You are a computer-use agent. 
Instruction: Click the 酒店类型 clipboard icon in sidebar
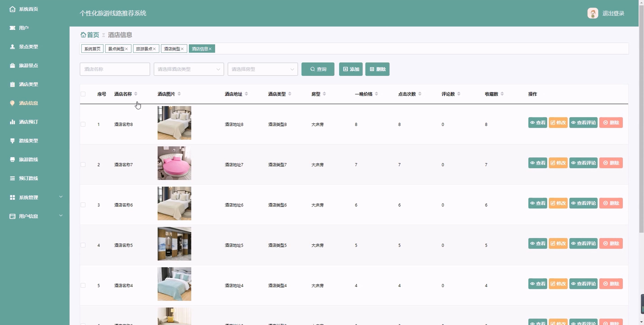click(12, 84)
